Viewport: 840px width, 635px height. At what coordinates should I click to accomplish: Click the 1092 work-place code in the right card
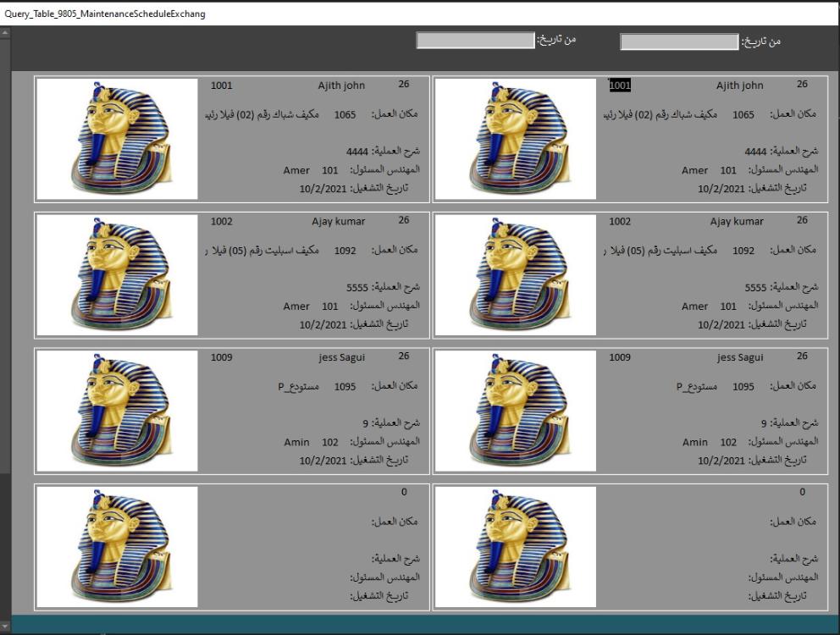743,251
